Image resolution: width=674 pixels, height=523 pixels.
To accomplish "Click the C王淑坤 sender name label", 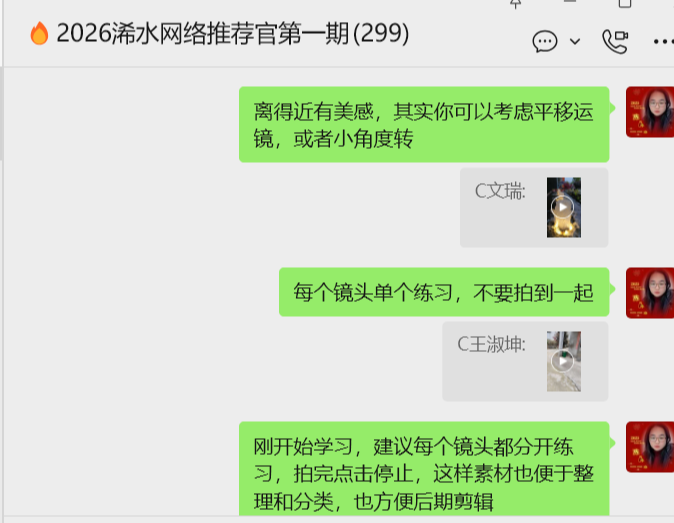I will pos(491,344).
